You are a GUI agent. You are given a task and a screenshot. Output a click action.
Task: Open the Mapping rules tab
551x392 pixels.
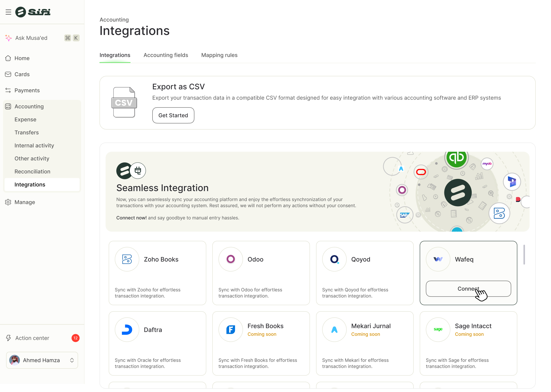tap(219, 55)
